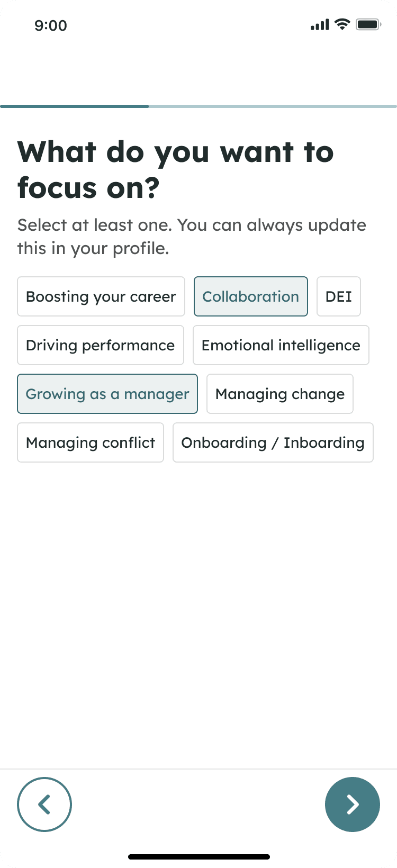Choose the Driving performance chip
This screenshot has height=868, width=397.
[101, 345]
